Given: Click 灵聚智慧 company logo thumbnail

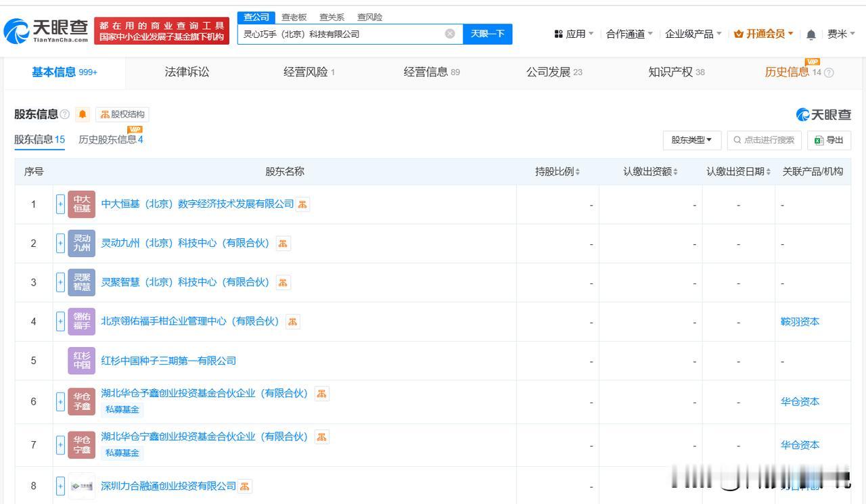Looking at the screenshot, I should 82,282.
